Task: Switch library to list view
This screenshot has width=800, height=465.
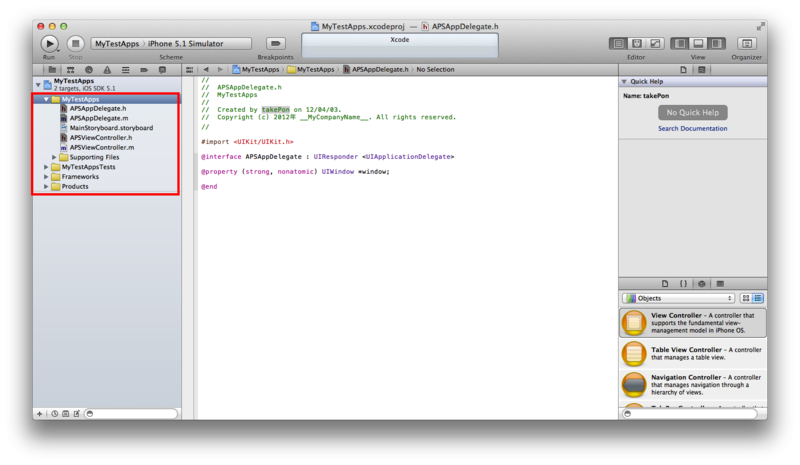Action: pos(758,298)
